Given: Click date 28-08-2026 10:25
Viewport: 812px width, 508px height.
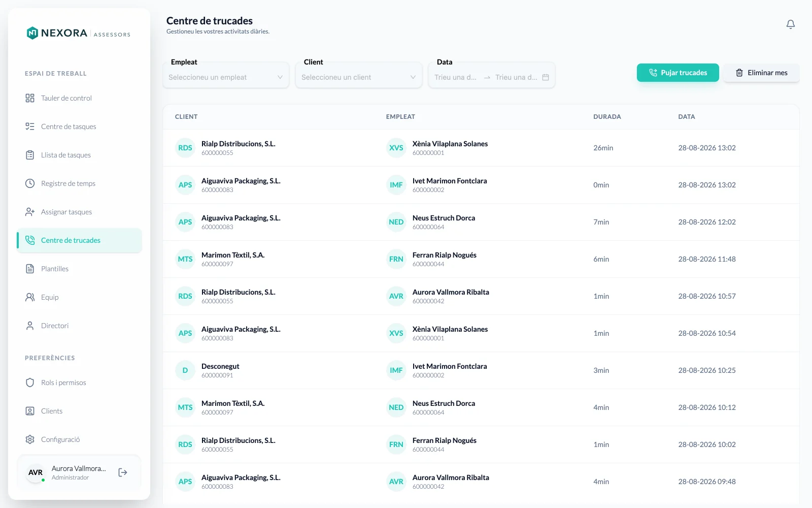Looking at the screenshot, I should pos(707,370).
